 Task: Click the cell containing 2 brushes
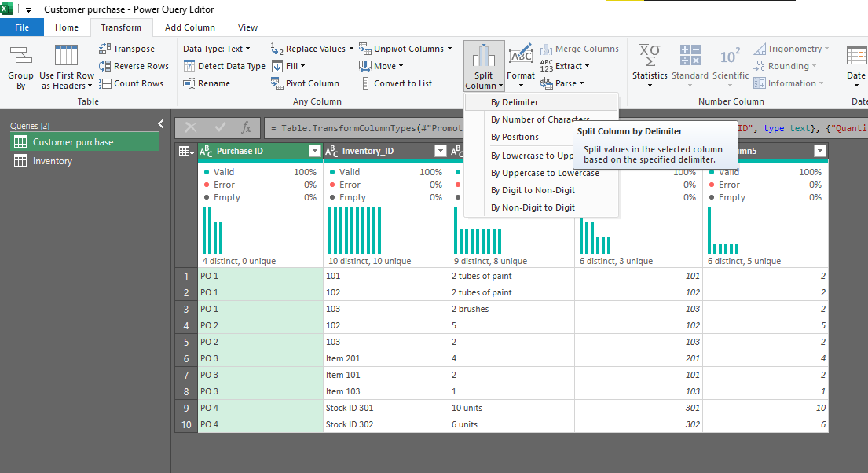coord(511,309)
